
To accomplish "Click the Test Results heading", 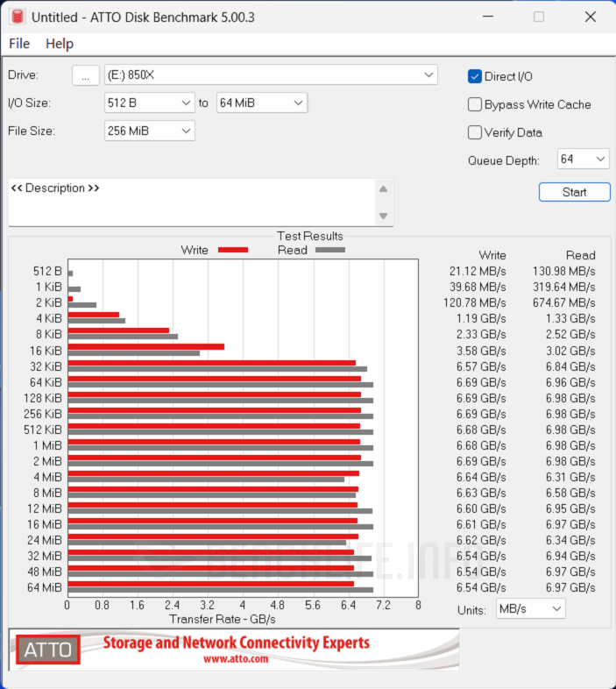I will click(310, 236).
